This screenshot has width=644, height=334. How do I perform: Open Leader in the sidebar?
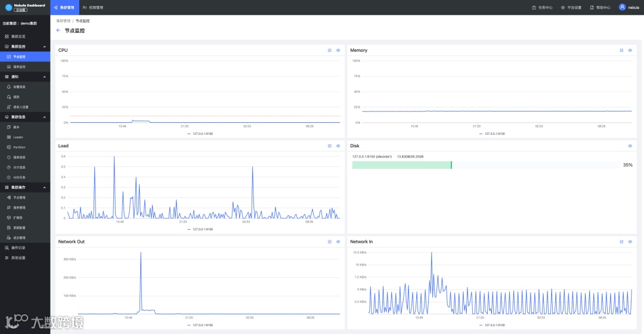(x=25, y=137)
